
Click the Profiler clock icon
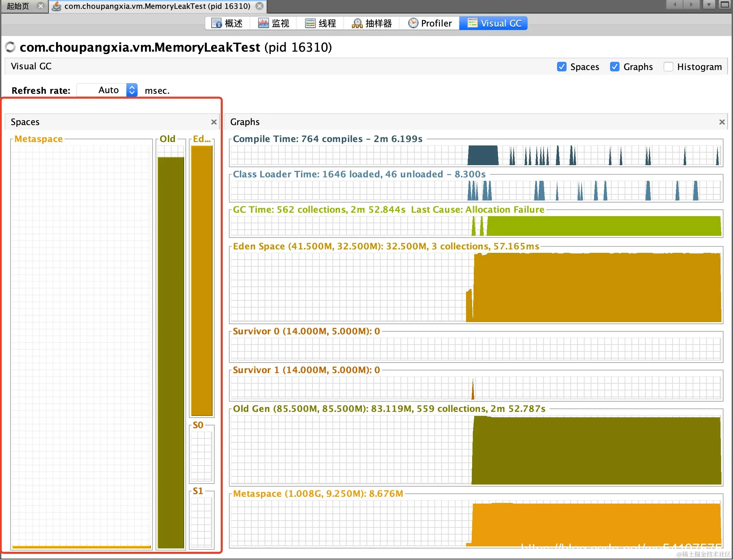point(413,23)
